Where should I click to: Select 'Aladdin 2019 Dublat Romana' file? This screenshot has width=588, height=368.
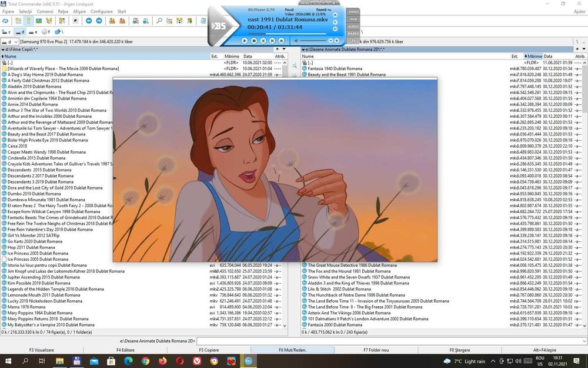point(35,87)
